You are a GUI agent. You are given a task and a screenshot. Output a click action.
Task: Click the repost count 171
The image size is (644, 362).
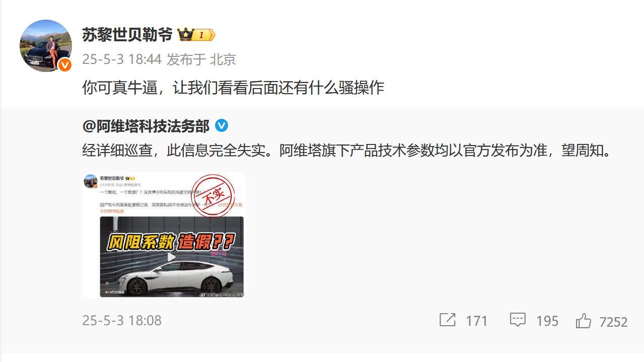click(x=477, y=321)
